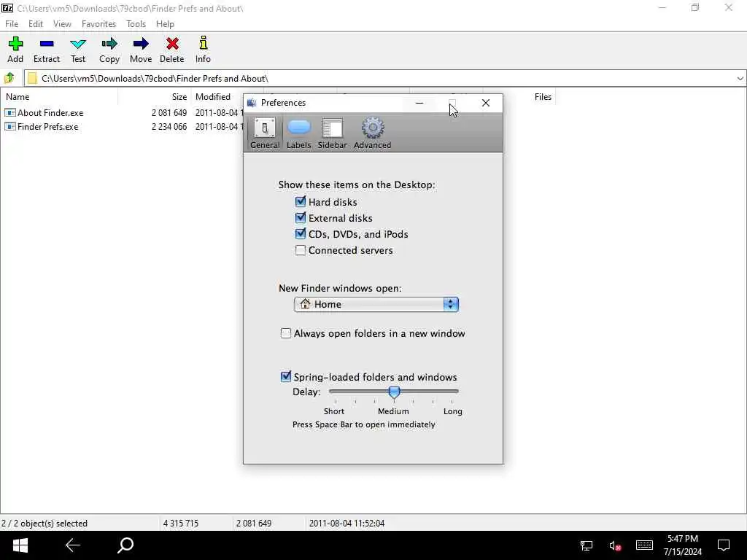Open the Windows Start menu
This screenshot has height=560, width=747.
pos(20,545)
